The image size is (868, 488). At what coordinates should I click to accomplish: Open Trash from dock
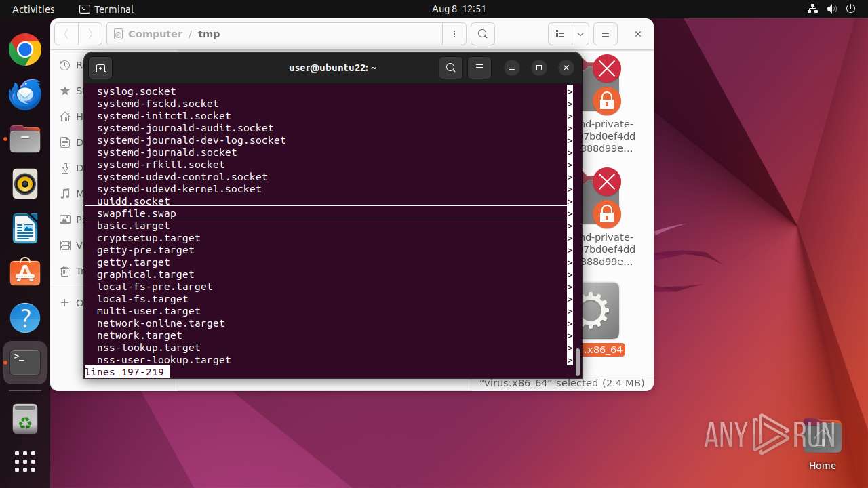(25, 418)
